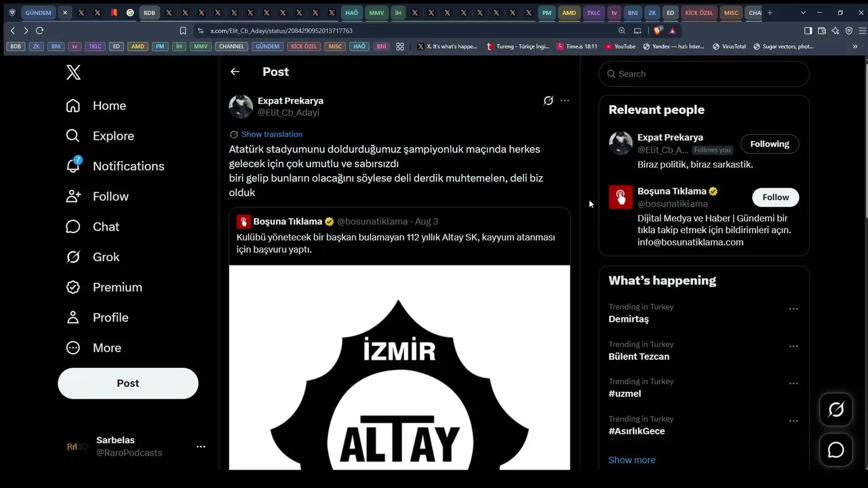Open Grok from the left sidebar
The height and width of the screenshot is (488, 868).
[92, 257]
